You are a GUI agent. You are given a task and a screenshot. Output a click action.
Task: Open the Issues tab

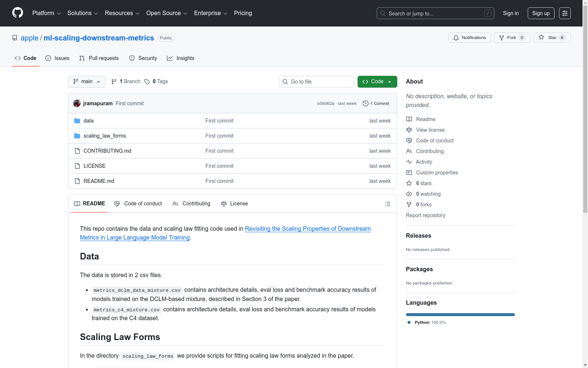coord(57,58)
